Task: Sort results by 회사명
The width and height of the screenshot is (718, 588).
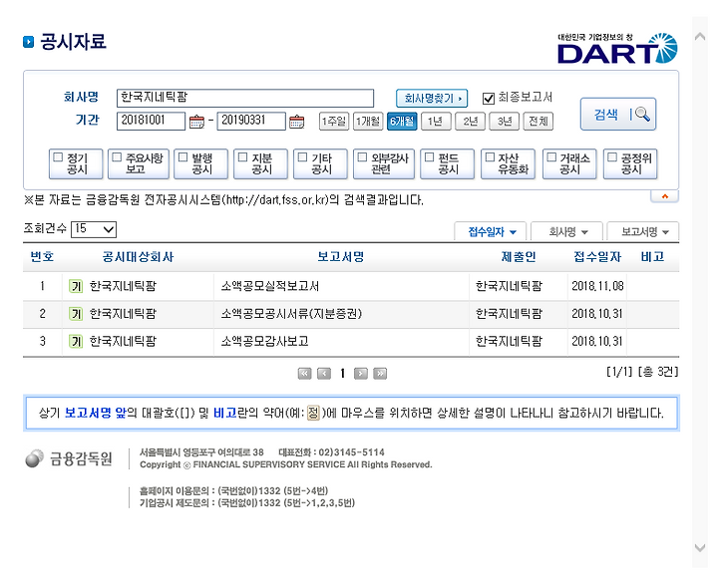Action: 567,231
